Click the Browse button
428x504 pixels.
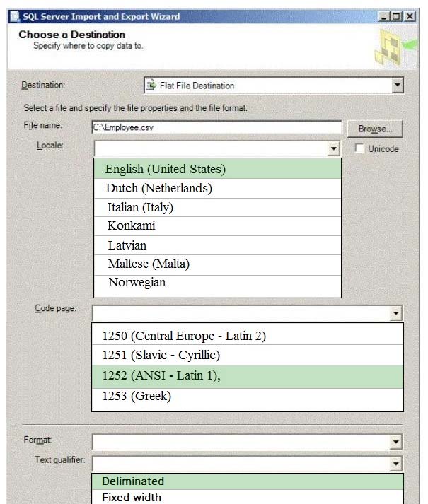(375, 129)
